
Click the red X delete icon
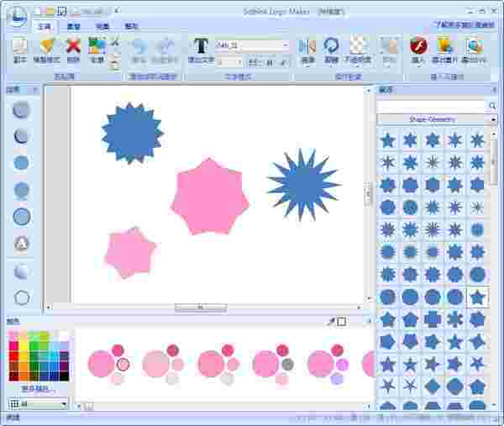click(73, 46)
